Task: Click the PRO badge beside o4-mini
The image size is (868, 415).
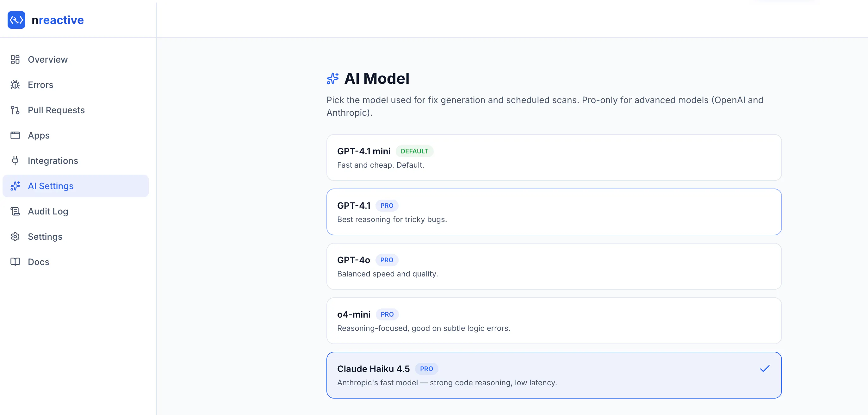Action: tap(387, 314)
